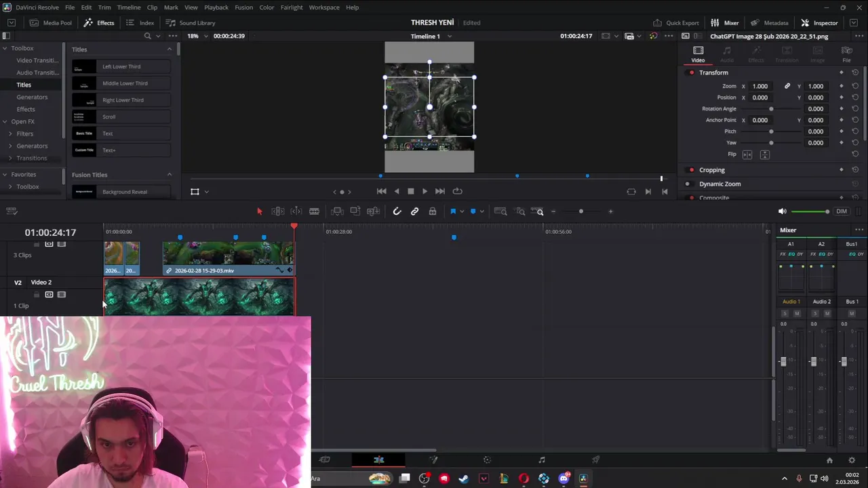The width and height of the screenshot is (868, 488).
Task: Activate the Dynamic Trim mode tool
Action: click(296, 211)
